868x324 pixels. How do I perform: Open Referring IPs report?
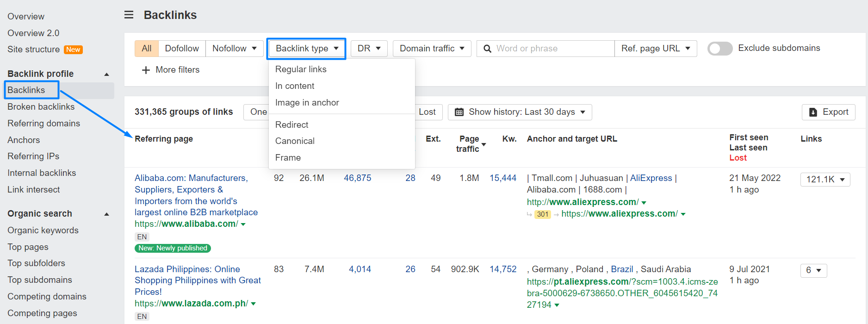(33, 156)
